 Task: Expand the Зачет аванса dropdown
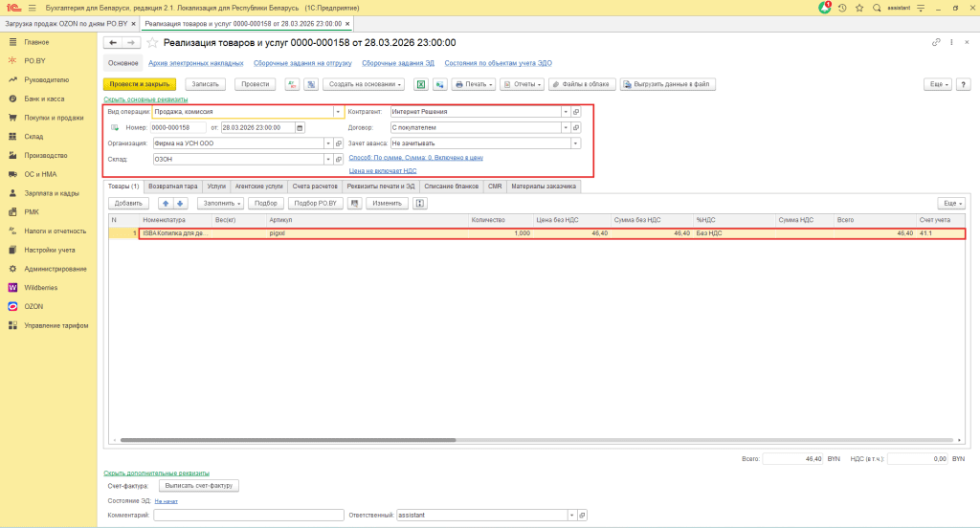click(x=575, y=143)
